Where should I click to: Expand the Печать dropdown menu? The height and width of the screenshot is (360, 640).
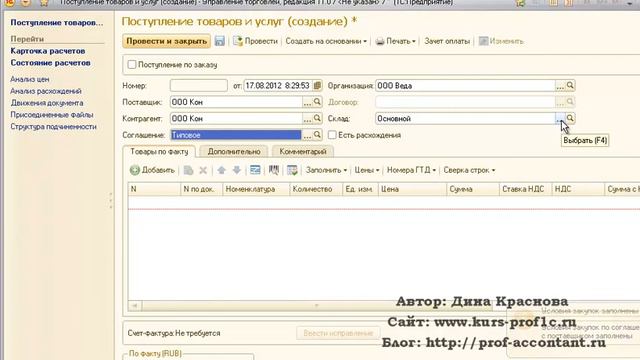pos(396,41)
